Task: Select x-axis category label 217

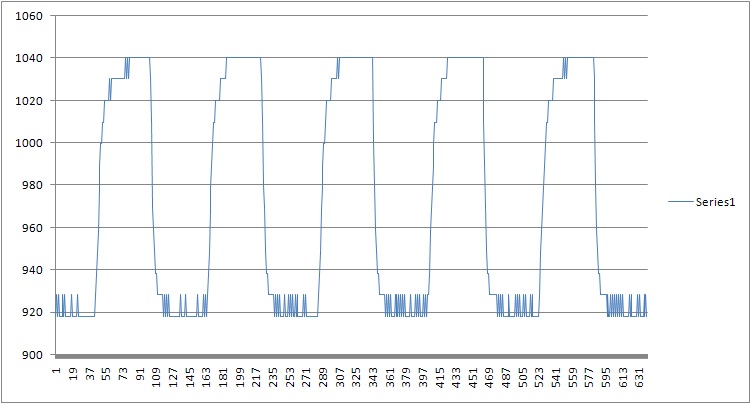Action: (256, 374)
